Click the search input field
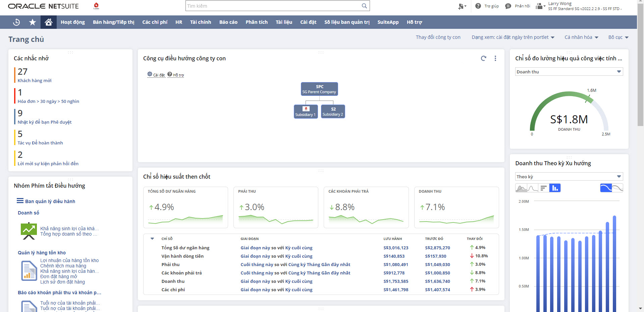Image resolution: width=644 pixels, height=312 pixels. pos(274,6)
